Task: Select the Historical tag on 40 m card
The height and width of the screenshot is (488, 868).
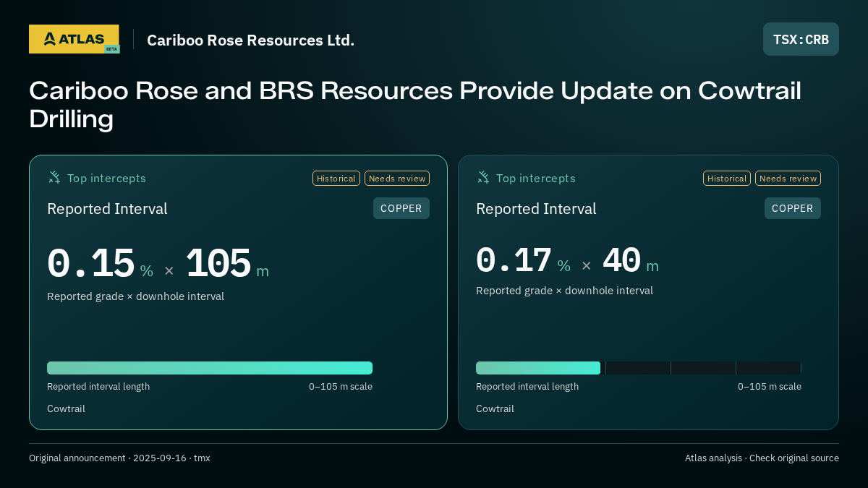Action: click(x=727, y=179)
